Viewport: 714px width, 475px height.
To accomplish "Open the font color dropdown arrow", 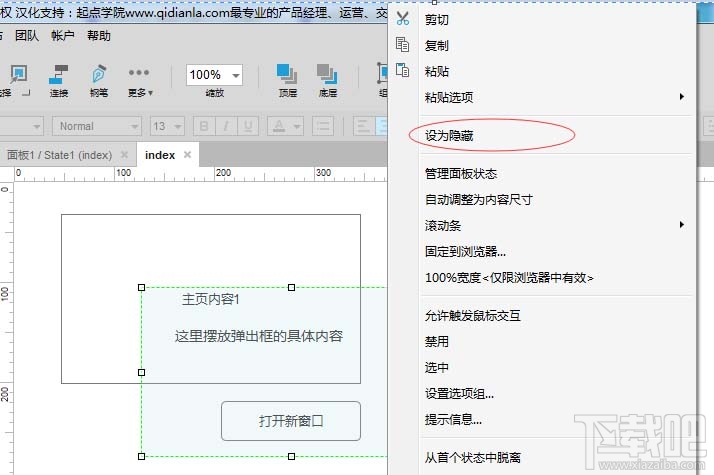I will click(x=297, y=126).
